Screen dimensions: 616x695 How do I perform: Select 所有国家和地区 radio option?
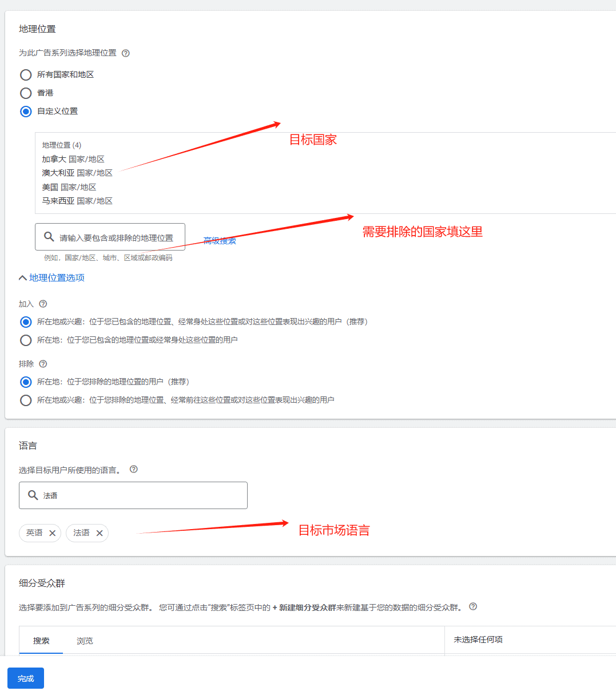click(x=26, y=75)
